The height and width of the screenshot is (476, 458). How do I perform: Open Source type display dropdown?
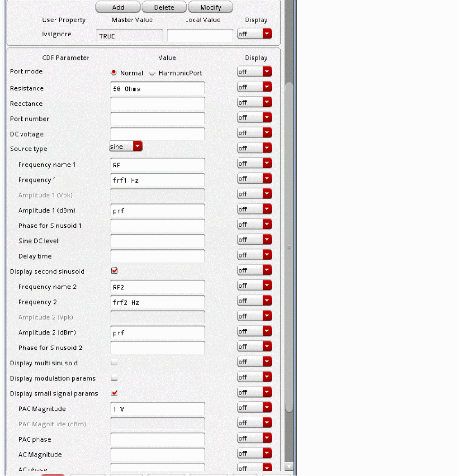coord(255,148)
